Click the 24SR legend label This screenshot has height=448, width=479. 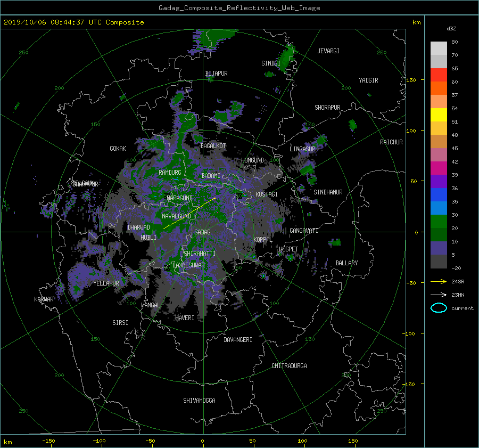pos(458,281)
